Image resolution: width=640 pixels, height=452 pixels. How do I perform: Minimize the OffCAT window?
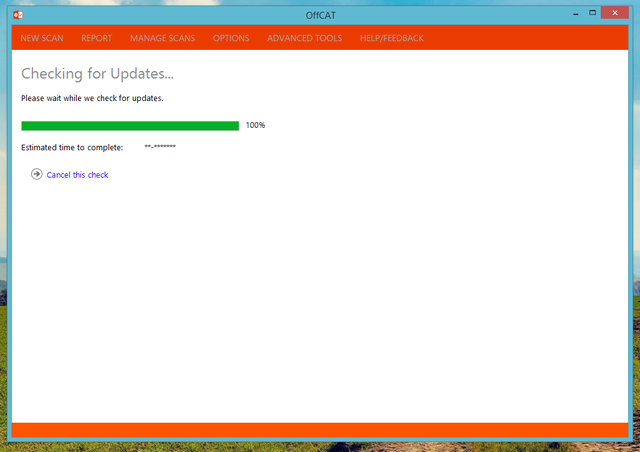(x=577, y=12)
